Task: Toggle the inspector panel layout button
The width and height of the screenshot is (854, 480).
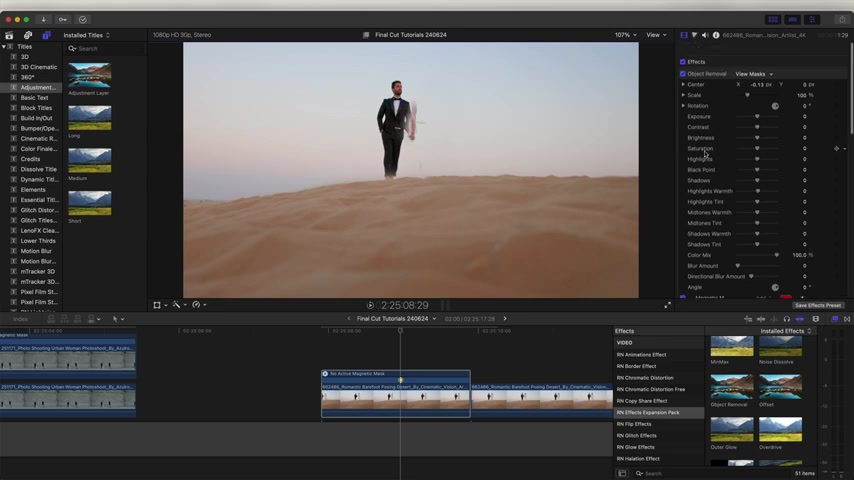Action: pos(812,20)
